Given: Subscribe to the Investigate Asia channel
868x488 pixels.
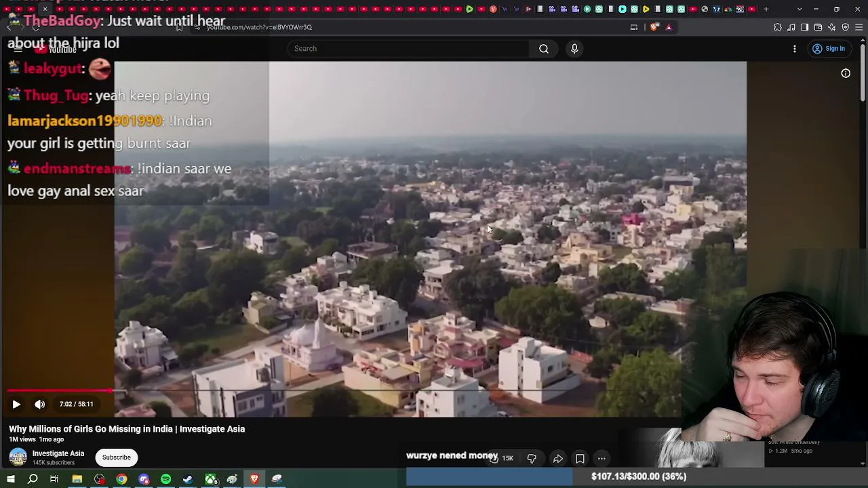Looking at the screenshot, I should click(x=117, y=457).
